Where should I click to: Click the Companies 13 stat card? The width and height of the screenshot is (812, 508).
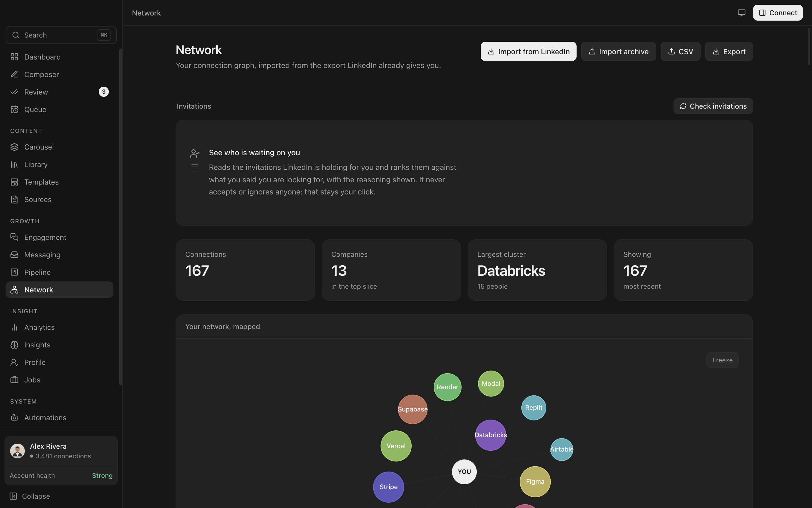tap(391, 270)
